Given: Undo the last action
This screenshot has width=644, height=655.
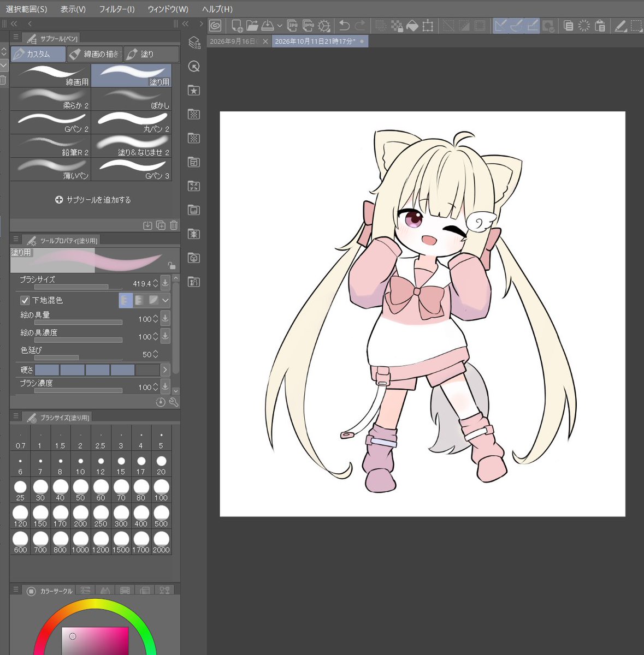Looking at the screenshot, I should (x=344, y=25).
